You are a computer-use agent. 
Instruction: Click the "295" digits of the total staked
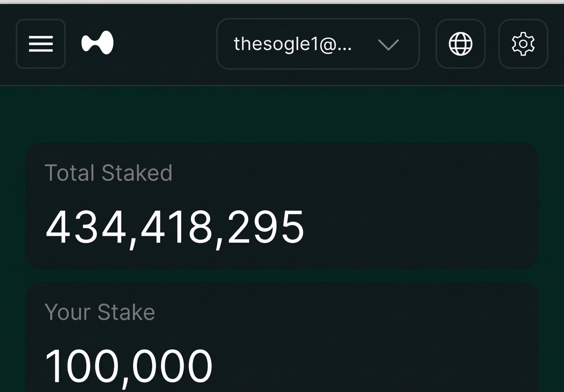tap(266, 228)
